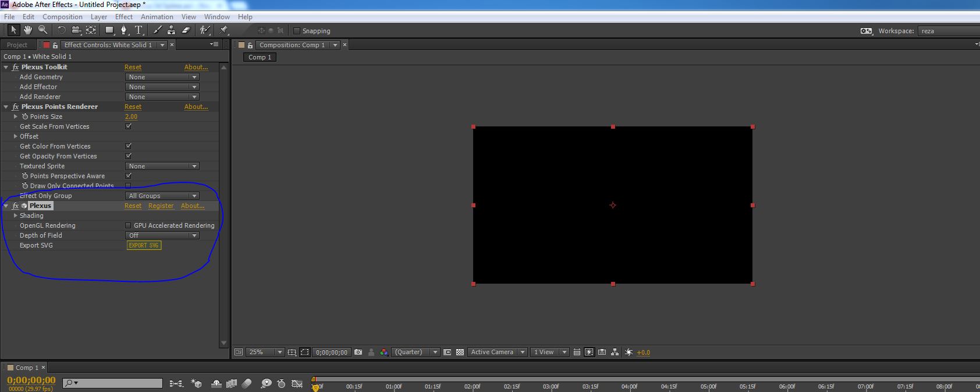Image resolution: width=980 pixels, height=392 pixels.
Task: Click the Comp 1 breadcrumb button in viewer
Action: 260,57
